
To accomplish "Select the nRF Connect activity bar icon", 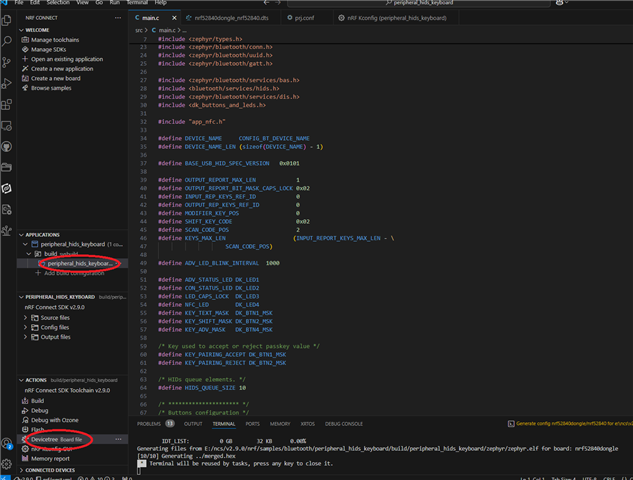I will (x=6, y=188).
